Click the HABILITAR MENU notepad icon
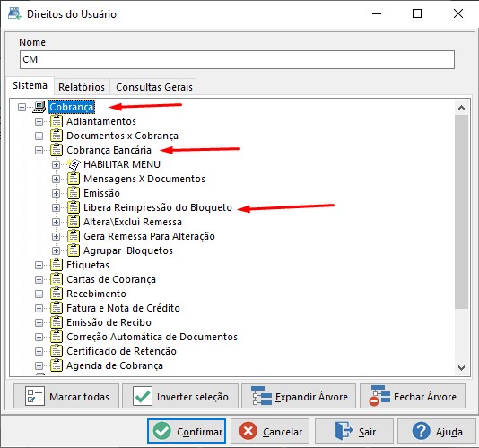The image size is (479, 448). tap(74, 164)
